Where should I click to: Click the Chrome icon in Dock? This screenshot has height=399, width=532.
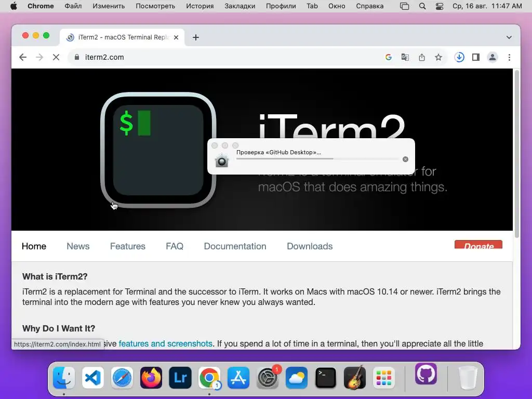(209, 378)
